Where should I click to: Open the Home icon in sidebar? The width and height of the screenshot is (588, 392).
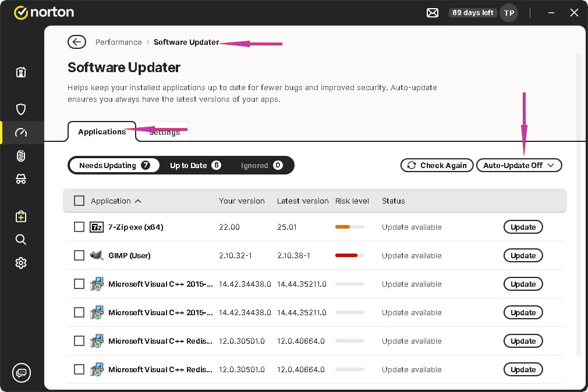[x=21, y=72]
